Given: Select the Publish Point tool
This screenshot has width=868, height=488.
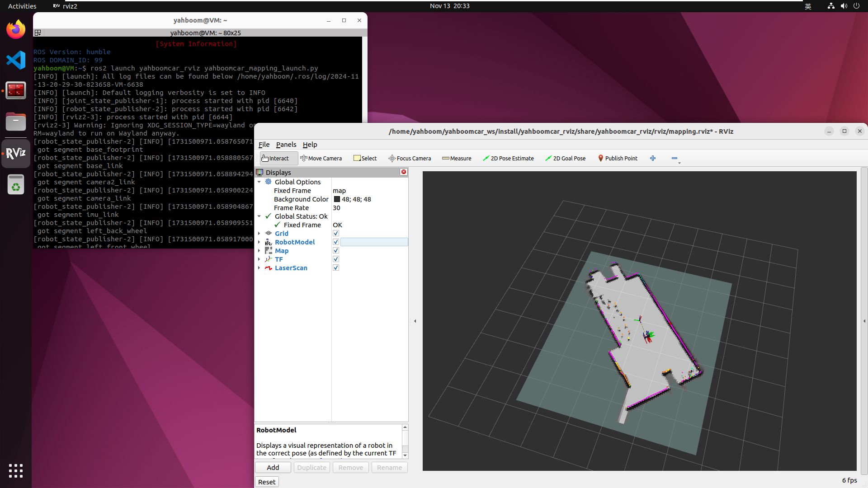Looking at the screenshot, I should click(618, 158).
